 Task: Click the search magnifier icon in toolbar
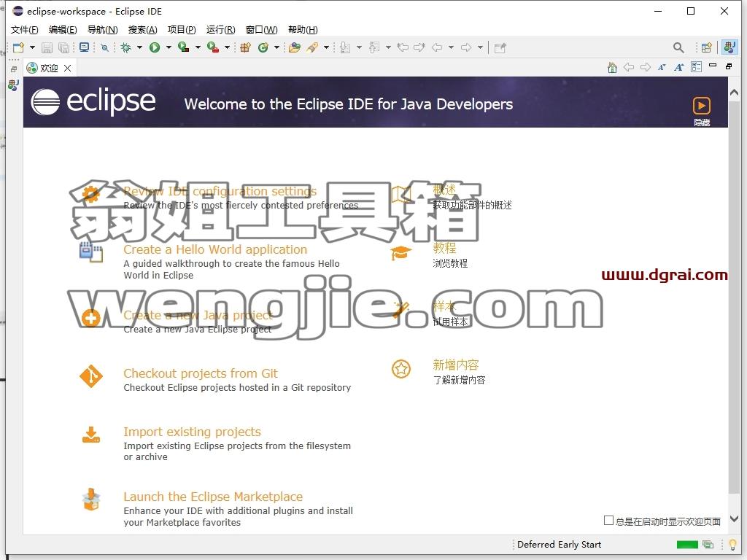point(678,47)
